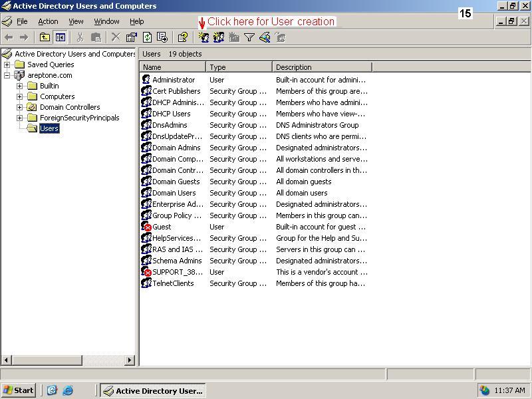This screenshot has width=532, height=399.
Task: Expand the Computers container
Action: click(20, 96)
